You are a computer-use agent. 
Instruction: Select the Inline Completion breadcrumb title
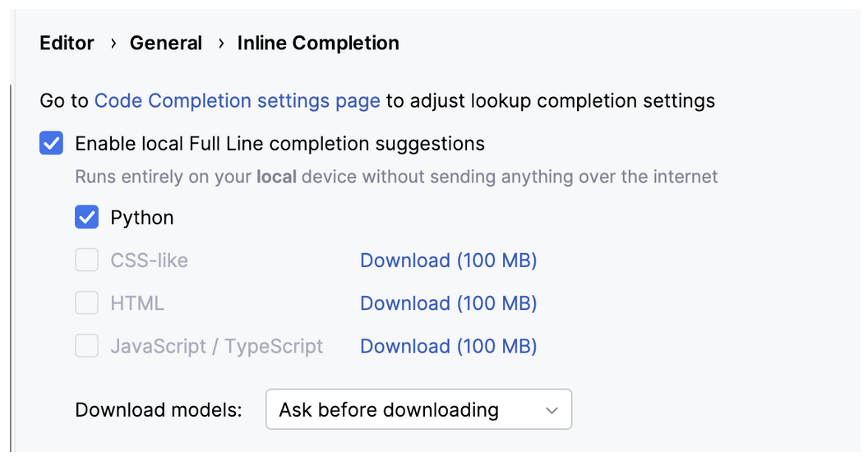tap(318, 44)
